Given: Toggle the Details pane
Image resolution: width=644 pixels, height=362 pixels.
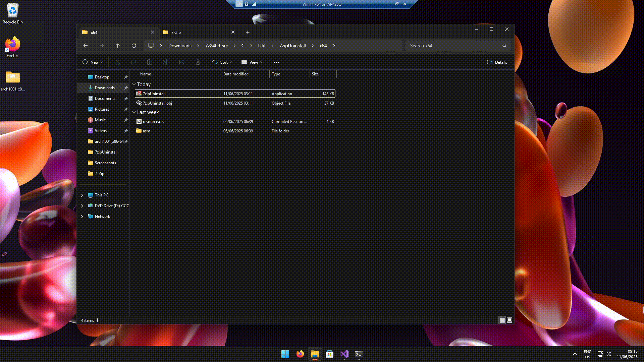Looking at the screenshot, I should coord(497,62).
